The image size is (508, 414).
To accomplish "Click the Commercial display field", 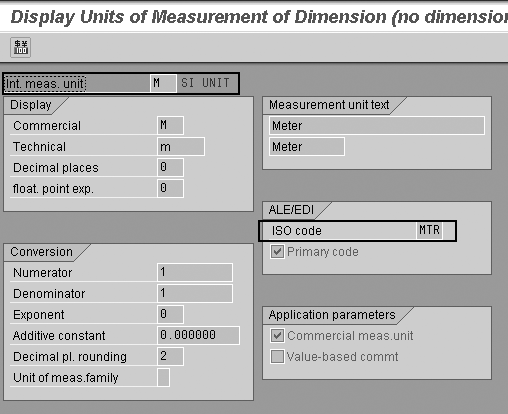I will point(170,126).
